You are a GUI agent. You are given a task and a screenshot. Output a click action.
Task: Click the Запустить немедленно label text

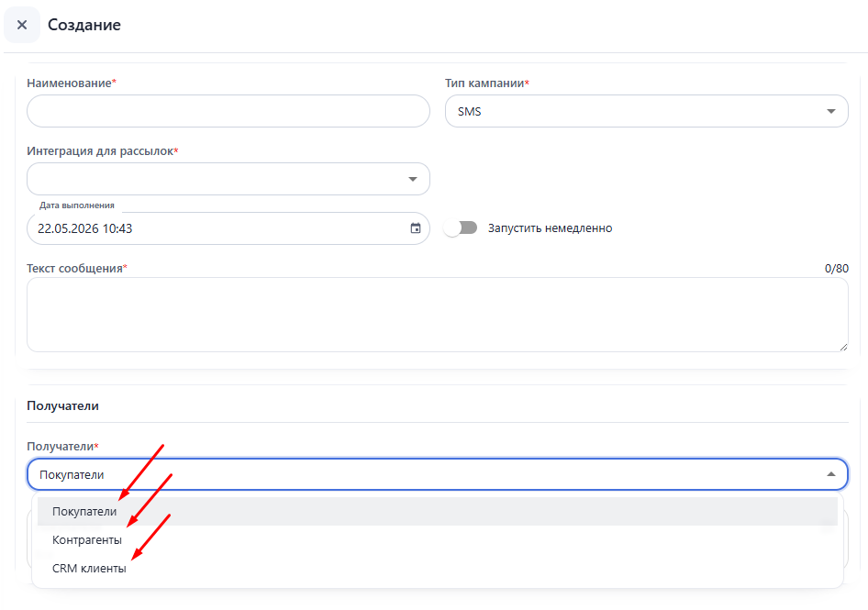click(x=550, y=228)
